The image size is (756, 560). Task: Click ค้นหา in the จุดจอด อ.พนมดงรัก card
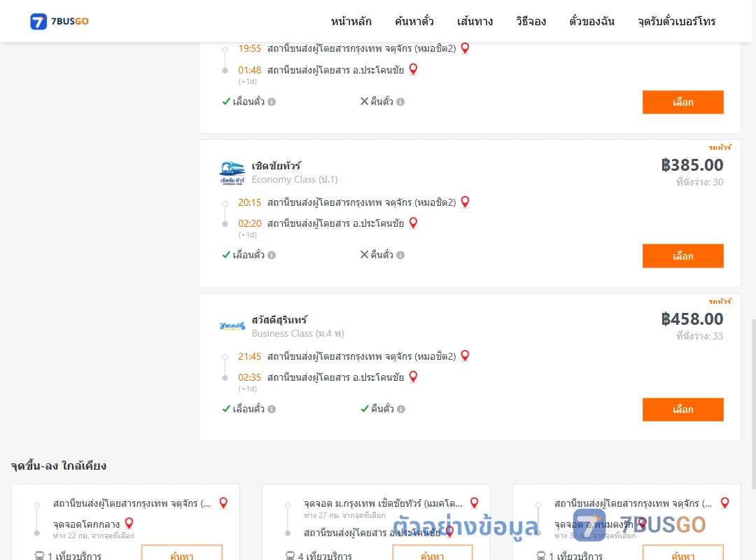[x=682, y=553]
